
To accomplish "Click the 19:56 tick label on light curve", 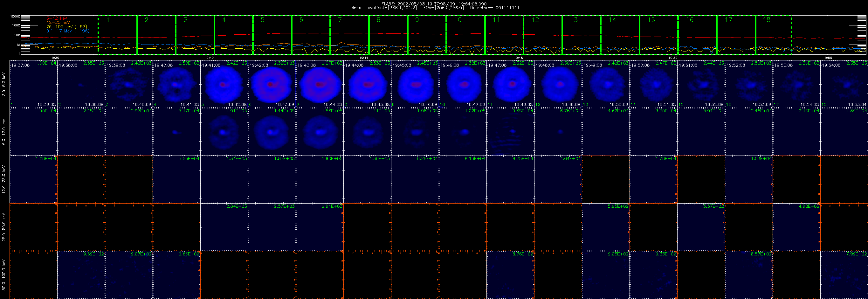I will 827,58.
